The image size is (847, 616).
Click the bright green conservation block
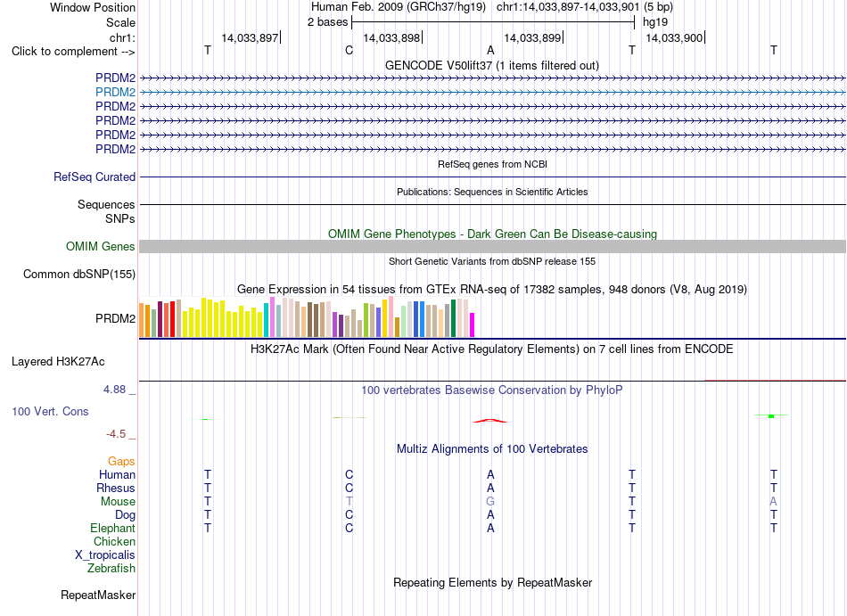click(771, 415)
